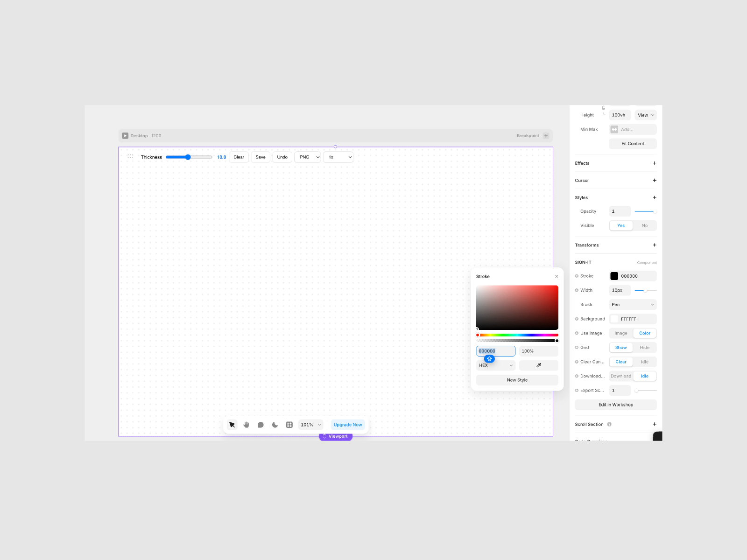Click the Desktop preview play icon
Screen dimensions: 747x560
(x=125, y=136)
